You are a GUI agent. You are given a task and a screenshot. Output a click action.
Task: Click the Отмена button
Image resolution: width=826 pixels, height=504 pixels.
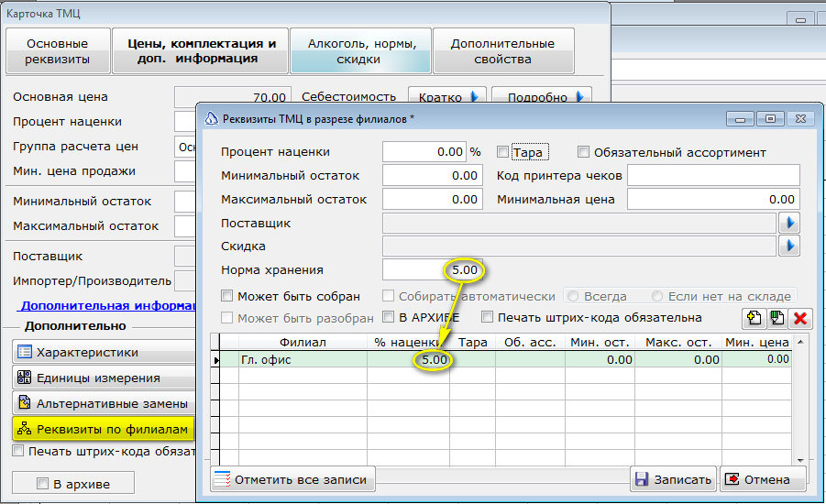point(763,479)
